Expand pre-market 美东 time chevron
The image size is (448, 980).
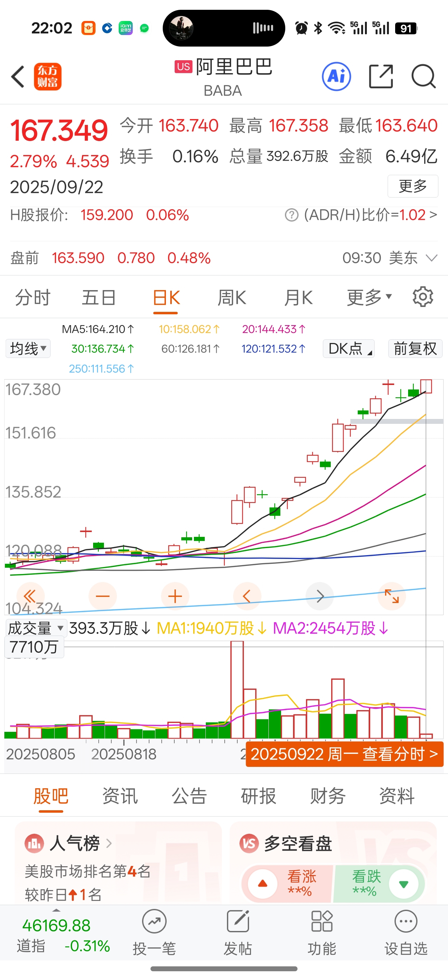(x=431, y=258)
